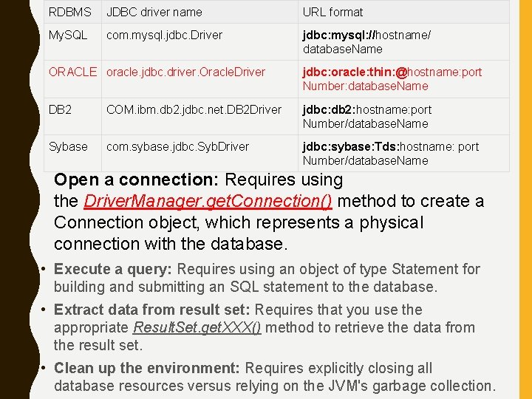The height and width of the screenshot is (399, 532).
Task: Open the ResultSet.getXXX() link
Action: pos(197,328)
